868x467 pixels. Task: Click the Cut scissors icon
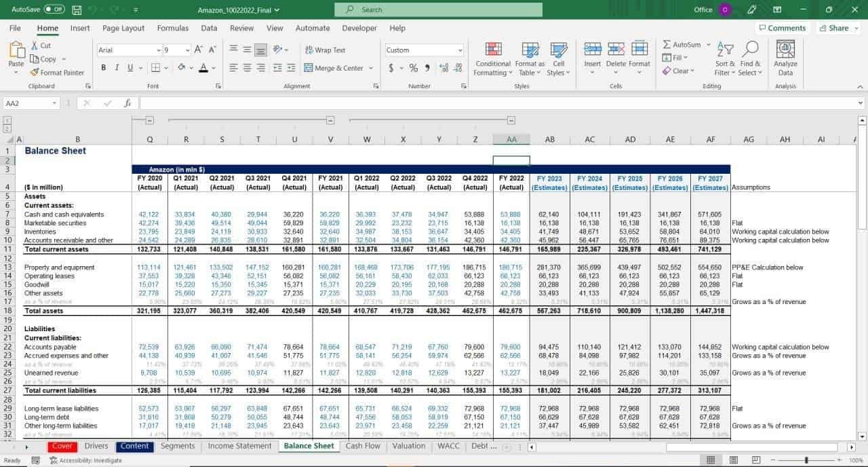pos(35,45)
